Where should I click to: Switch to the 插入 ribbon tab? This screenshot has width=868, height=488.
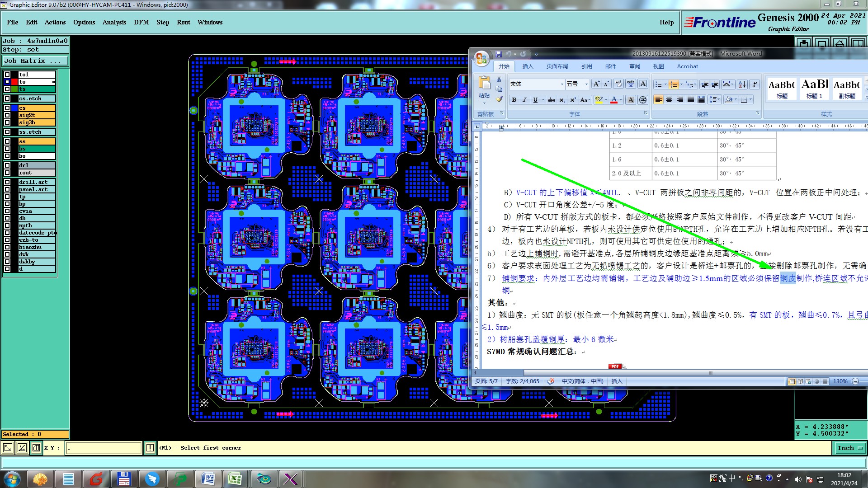[x=528, y=66]
